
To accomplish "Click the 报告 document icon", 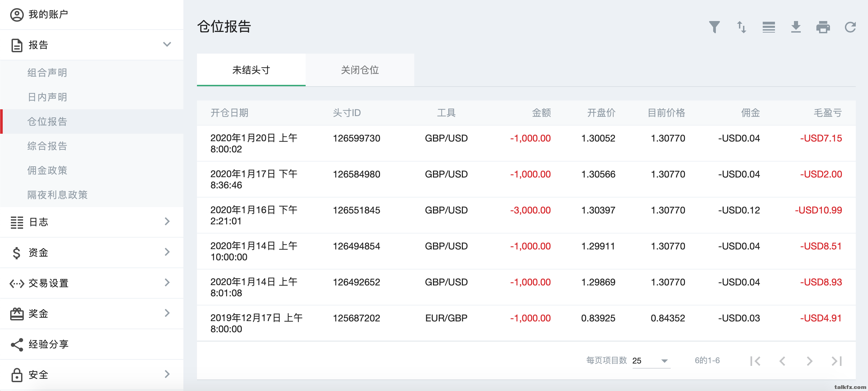I will tap(17, 45).
